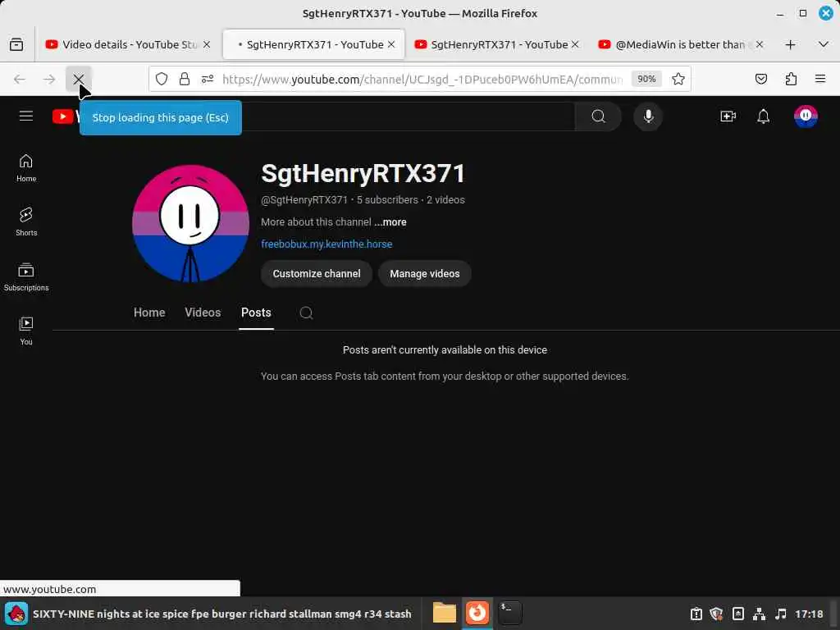Viewport: 840px width, 630px height.
Task: Click Manage videos button
Action: 425,274
